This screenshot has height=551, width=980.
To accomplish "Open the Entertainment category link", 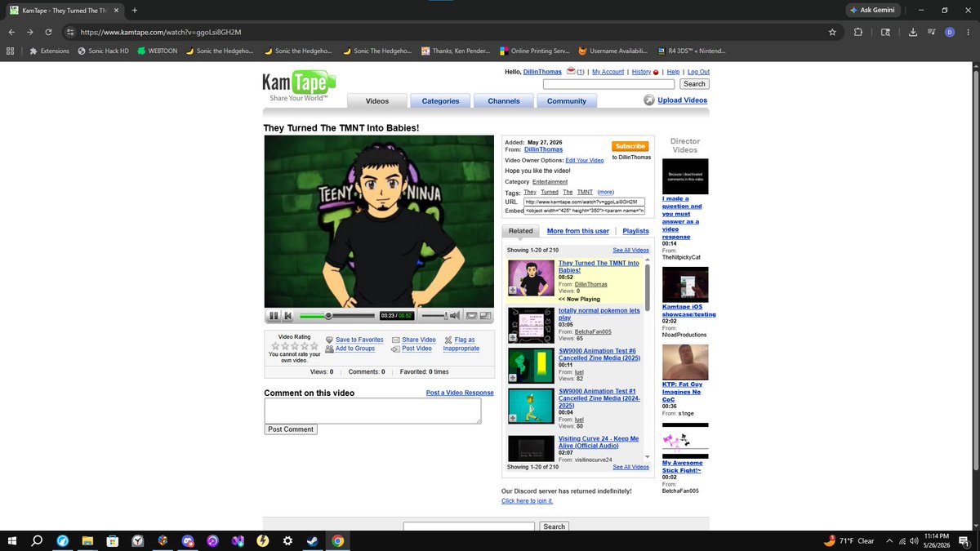I will pyautogui.click(x=550, y=182).
